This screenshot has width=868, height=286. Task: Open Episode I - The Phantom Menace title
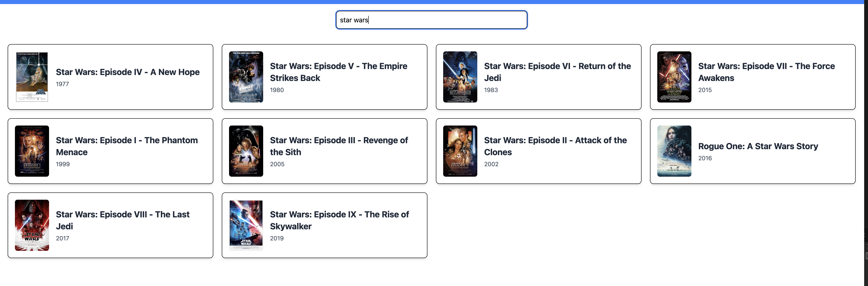tap(127, 146)
